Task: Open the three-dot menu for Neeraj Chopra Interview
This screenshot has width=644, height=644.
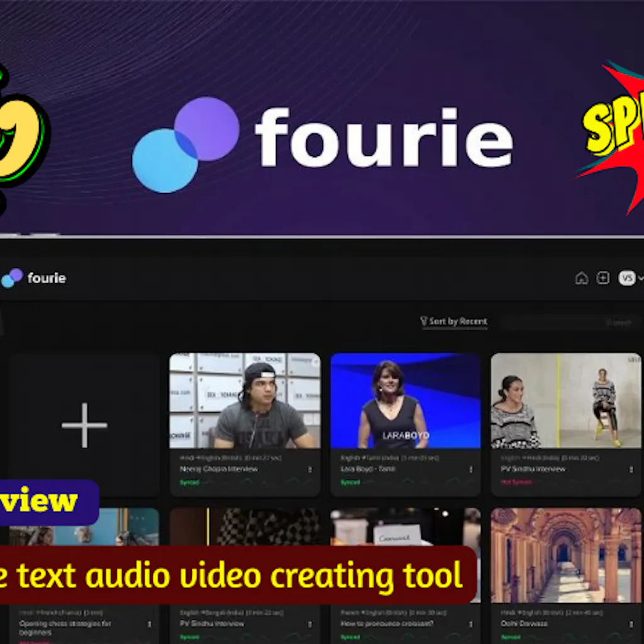Action: tap(309, 469)
